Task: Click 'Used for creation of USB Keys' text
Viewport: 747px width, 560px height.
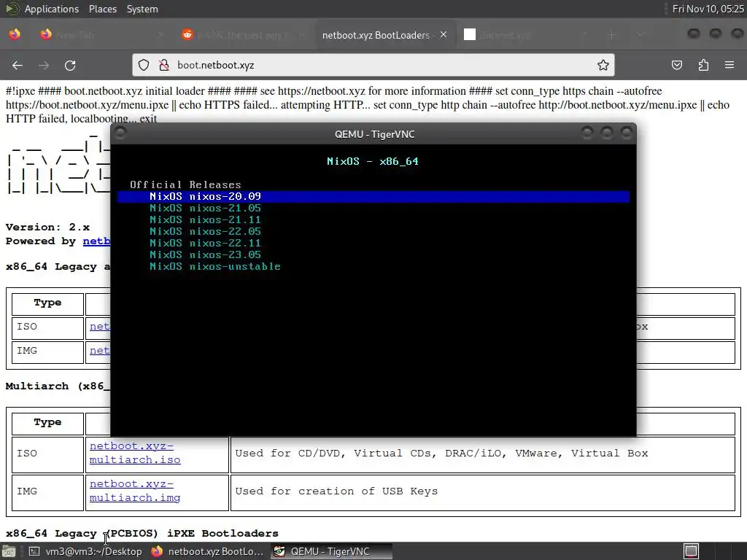Action: [336, 491]
